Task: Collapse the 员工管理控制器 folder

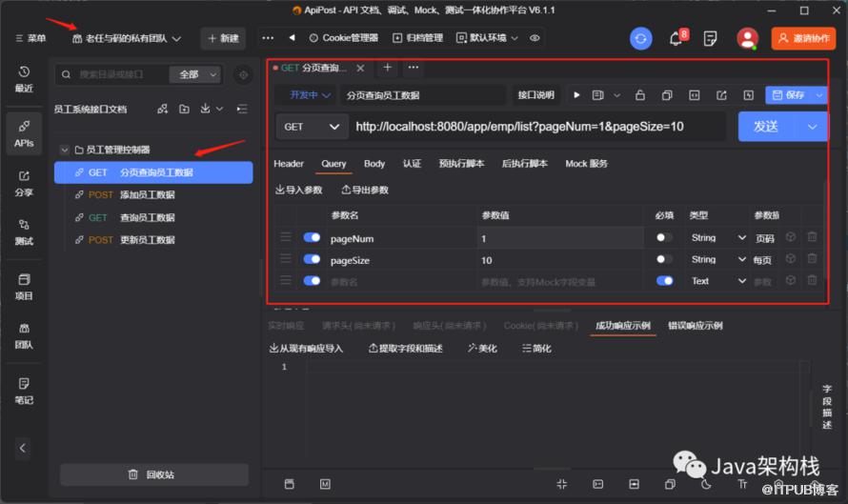Action: [x=65, y=150]
